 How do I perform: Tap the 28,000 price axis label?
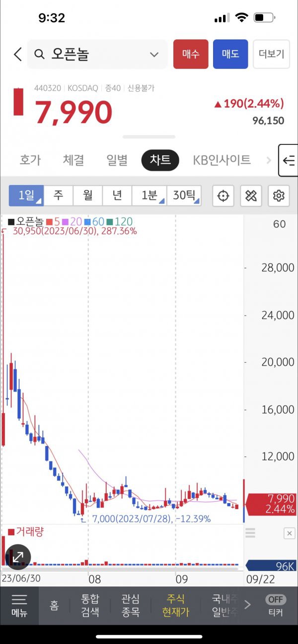[x=278, y=268]
